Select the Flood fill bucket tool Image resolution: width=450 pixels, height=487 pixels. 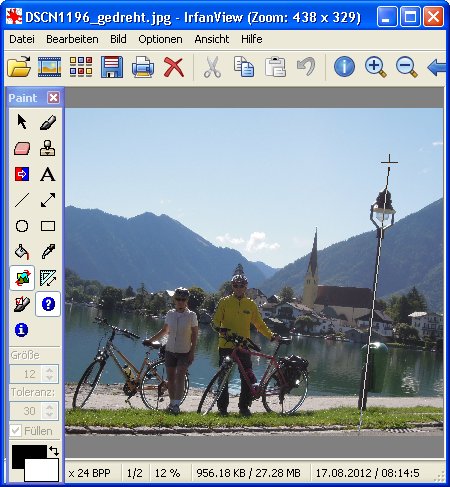click(22, 252)
